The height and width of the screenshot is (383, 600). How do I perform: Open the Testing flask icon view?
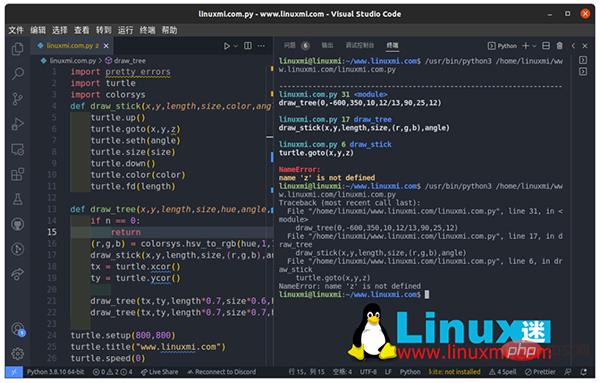click(18, 199)
